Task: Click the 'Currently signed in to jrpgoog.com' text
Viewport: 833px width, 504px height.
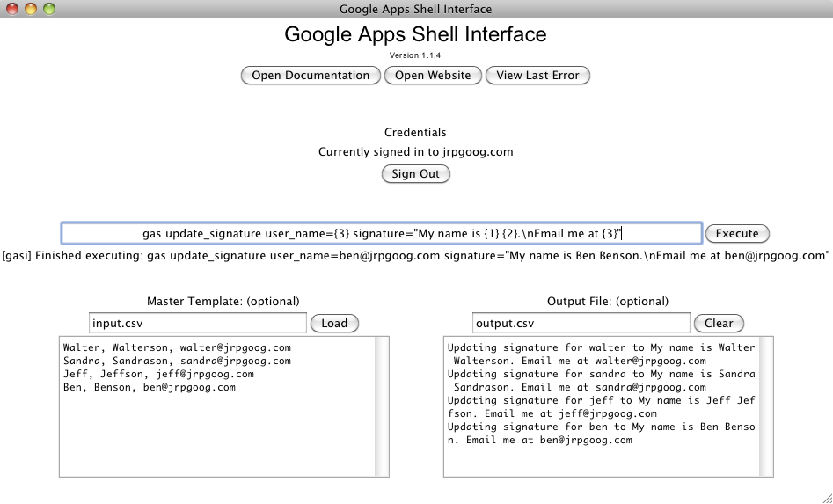Action: (416, 152)
